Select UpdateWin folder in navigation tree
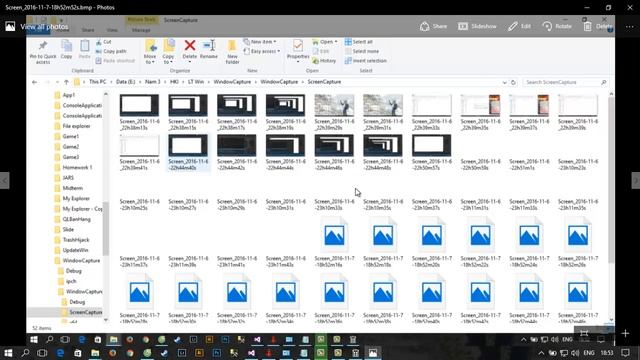Image resolution: width=640 pixels, height=360 pixels. coord(75,250)
